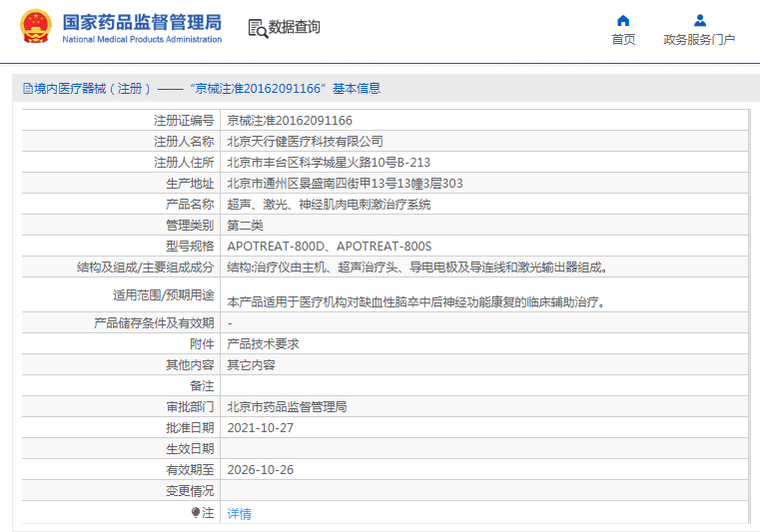Select address 北京市丰台区科学城星火路10号B-213
760x532 pixels.
[x=329, y=163]
